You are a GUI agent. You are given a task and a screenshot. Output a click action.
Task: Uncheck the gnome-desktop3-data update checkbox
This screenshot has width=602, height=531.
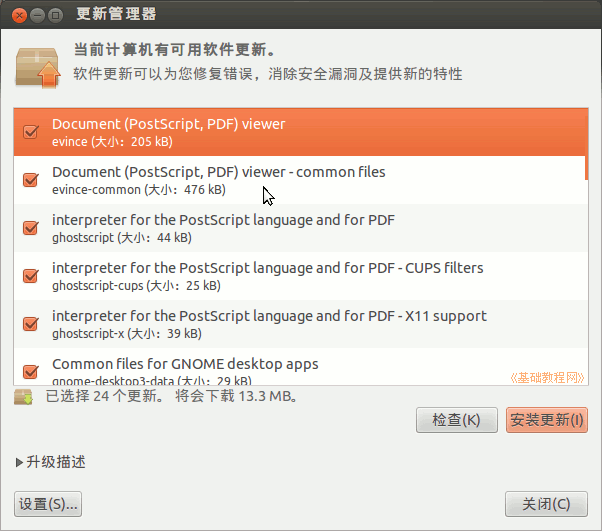(30, 371)
